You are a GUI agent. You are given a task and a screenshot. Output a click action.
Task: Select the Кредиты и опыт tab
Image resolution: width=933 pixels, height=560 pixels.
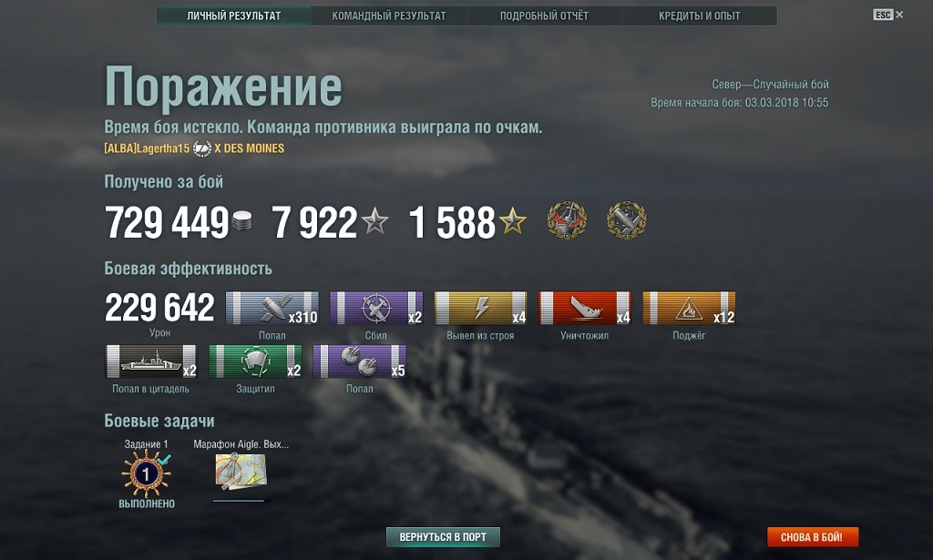tap(699, 16)
